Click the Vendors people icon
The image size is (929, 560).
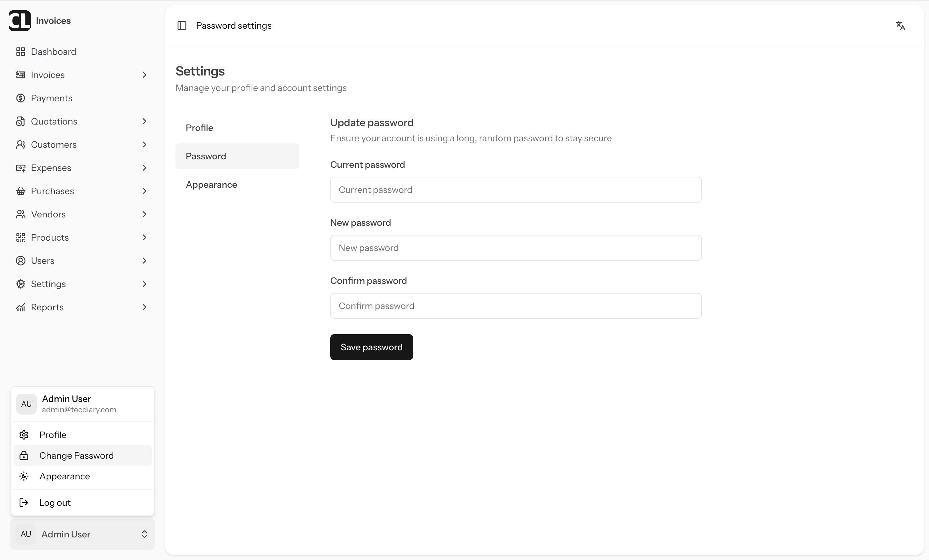(21, 214)
